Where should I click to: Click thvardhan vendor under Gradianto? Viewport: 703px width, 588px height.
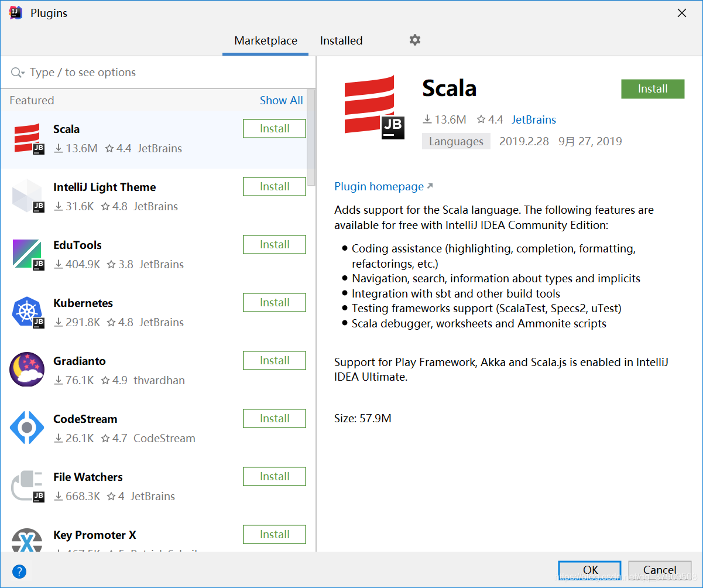tap(159, 380)
